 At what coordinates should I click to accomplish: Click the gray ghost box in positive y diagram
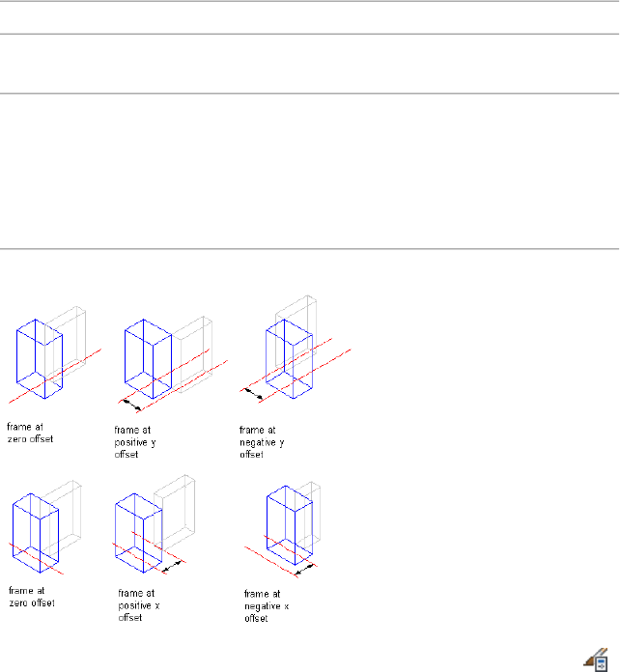[x=191, y=352]
